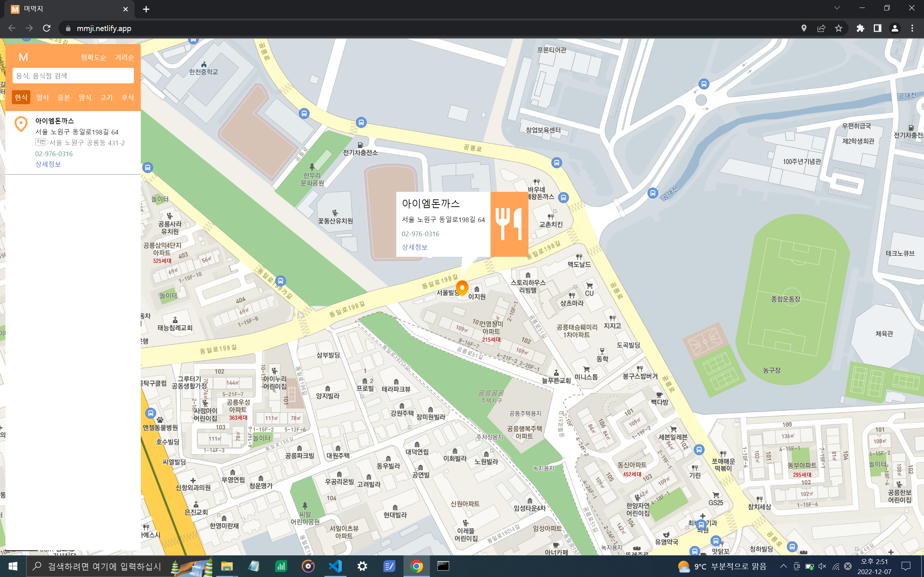The height and width of the screenshot is (577, 924).
Task: Click the 음식, 음식점 검색 search field
Action: tap(73, 76)
